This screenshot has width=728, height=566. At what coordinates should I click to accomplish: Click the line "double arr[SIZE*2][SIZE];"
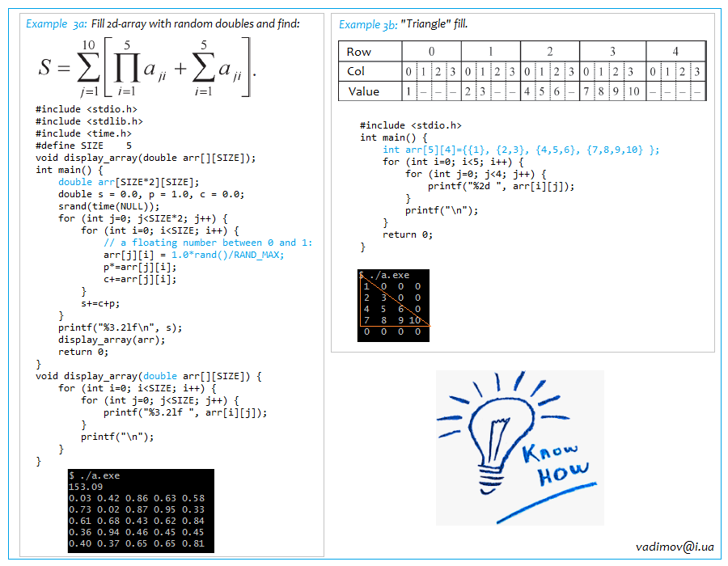[129, 182]
